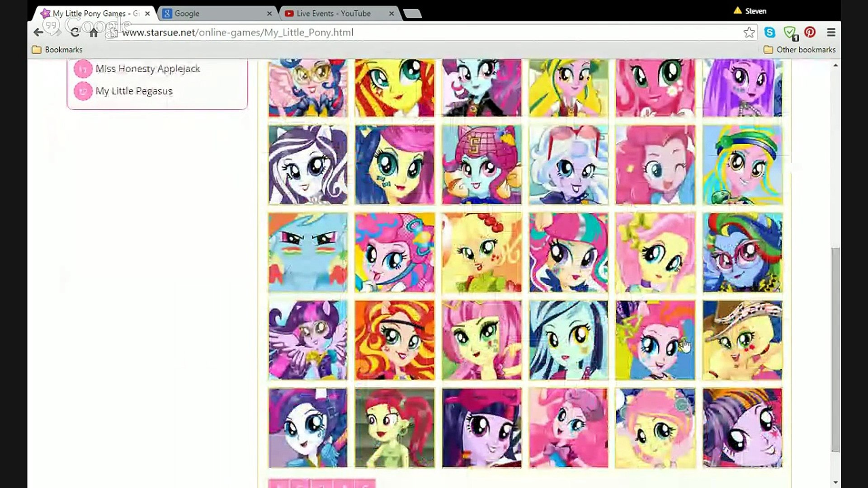Viewport: 868px width, 488px height.
Task: Open the Skype extension icon
Action: click(769, 33)
